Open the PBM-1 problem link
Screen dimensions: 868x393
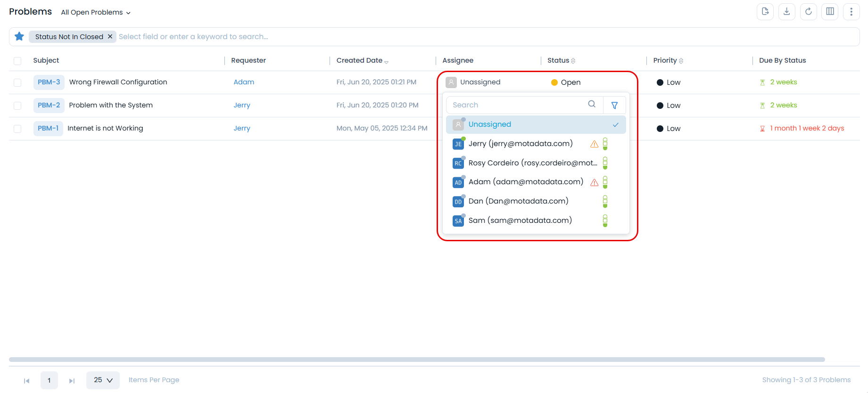click(48, 128)
